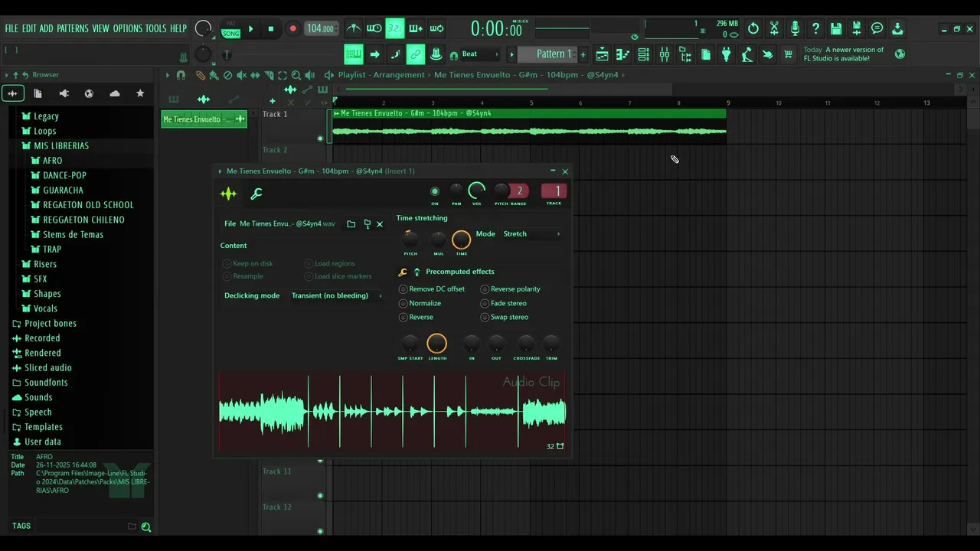
Task: Click the add pattern plus button
Action: click(x=583, y=54)
